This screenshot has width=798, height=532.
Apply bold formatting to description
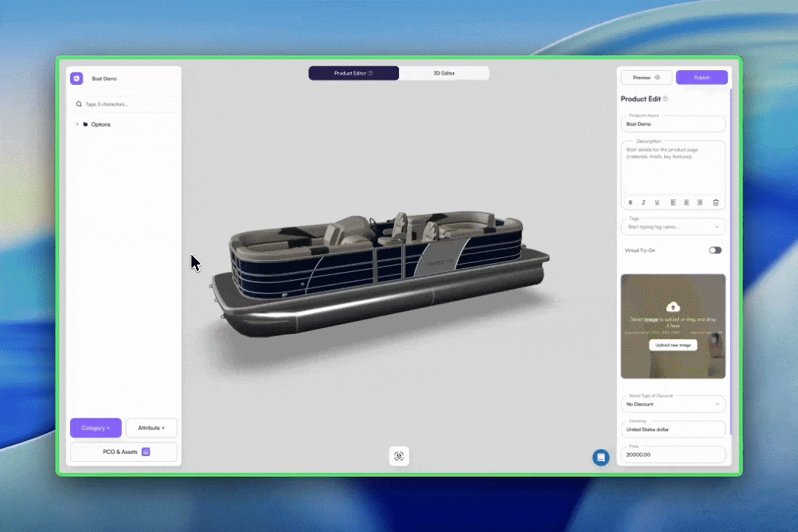coord(630,202)
